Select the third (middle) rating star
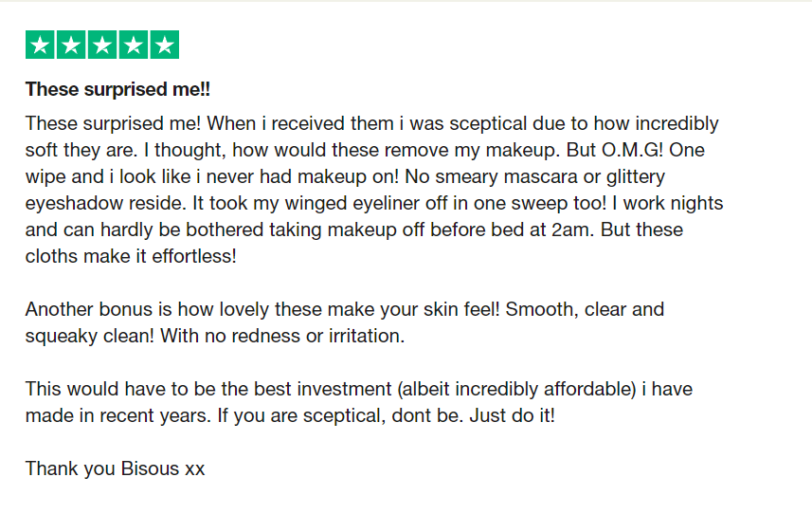 (102, 45)
